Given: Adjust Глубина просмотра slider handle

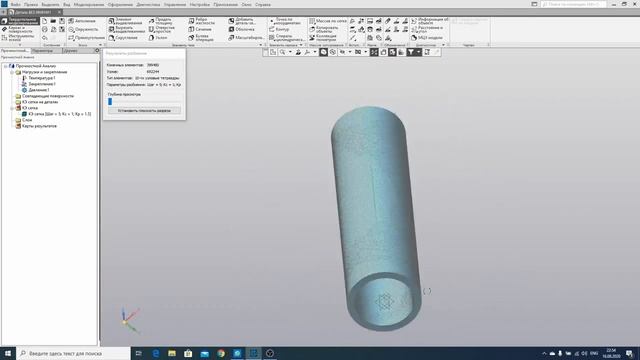Looking at the screenshot, I should pyautogui.click(x=110, y=101).
